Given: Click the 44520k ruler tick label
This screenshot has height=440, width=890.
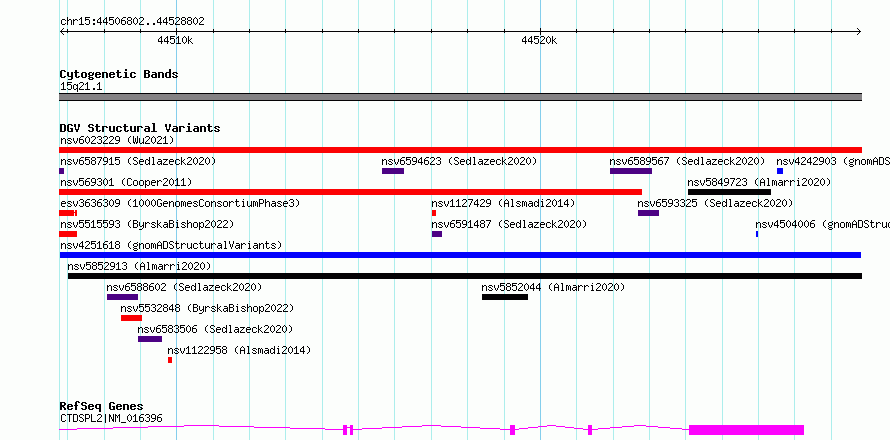Looking at the screenshot, I should pyautogui.click(x=540, y=40).
